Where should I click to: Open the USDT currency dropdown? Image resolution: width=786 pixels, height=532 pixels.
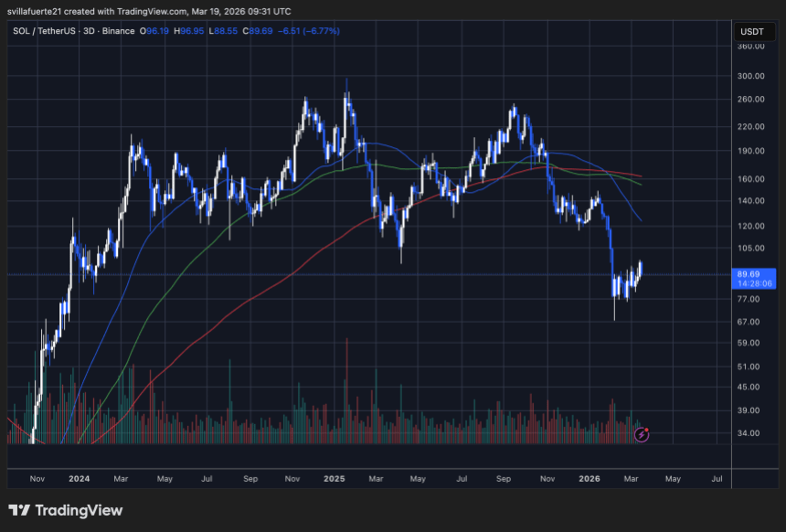[x=757, y=30]
